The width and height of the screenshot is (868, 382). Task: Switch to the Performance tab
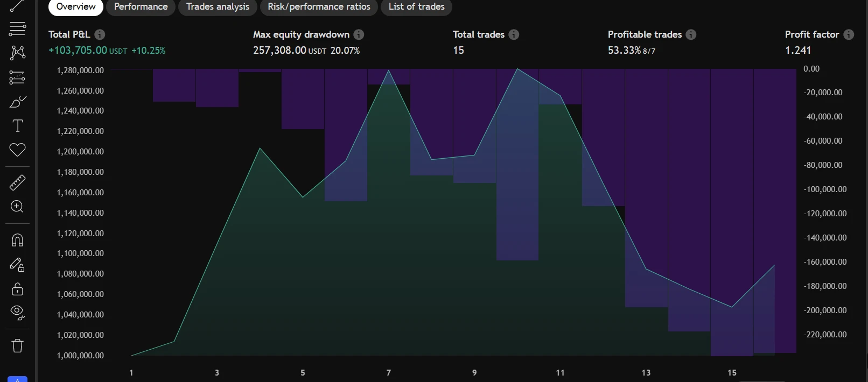tap(141, 7)
